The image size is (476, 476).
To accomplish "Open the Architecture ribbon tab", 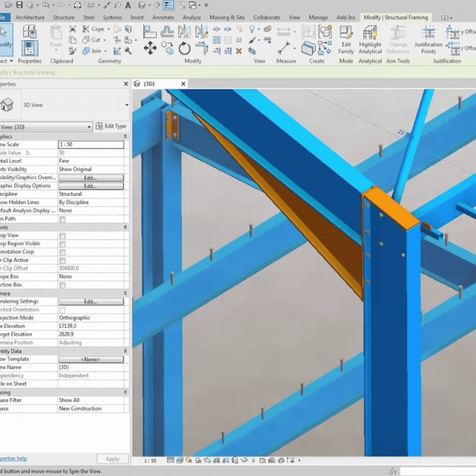I will (30, 18).
